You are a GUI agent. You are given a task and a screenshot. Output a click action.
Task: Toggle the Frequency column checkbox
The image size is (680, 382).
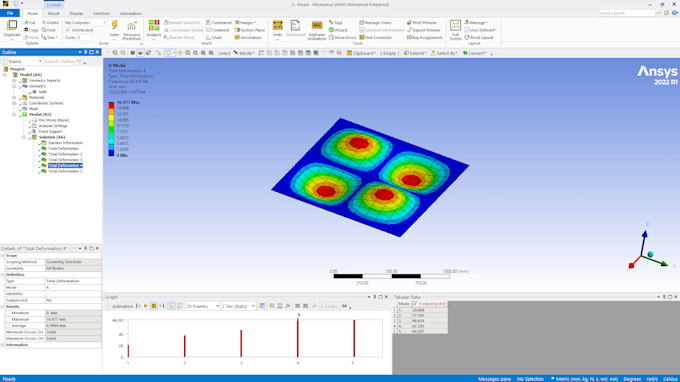415,304
